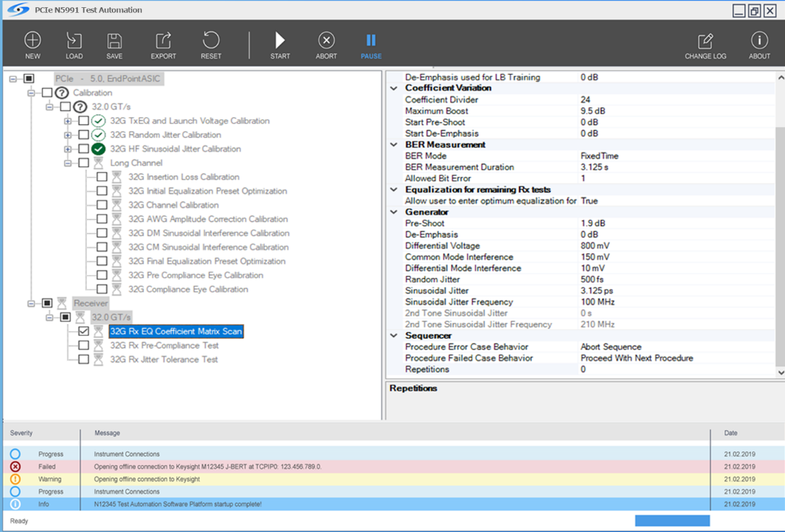Click status checkmark beside 32G Random Jitter Calibration
The image size is (785, 532).
[x=99, y=134]
